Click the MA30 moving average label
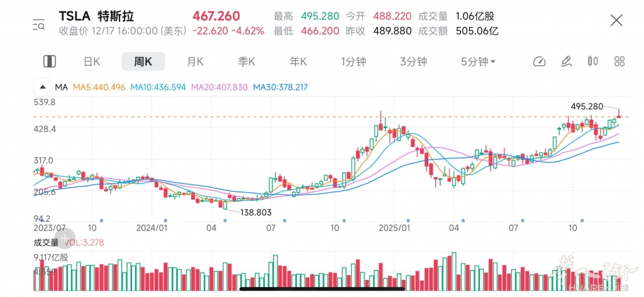The width and height of the screenshot is (644, 297). tap(280, 87)
